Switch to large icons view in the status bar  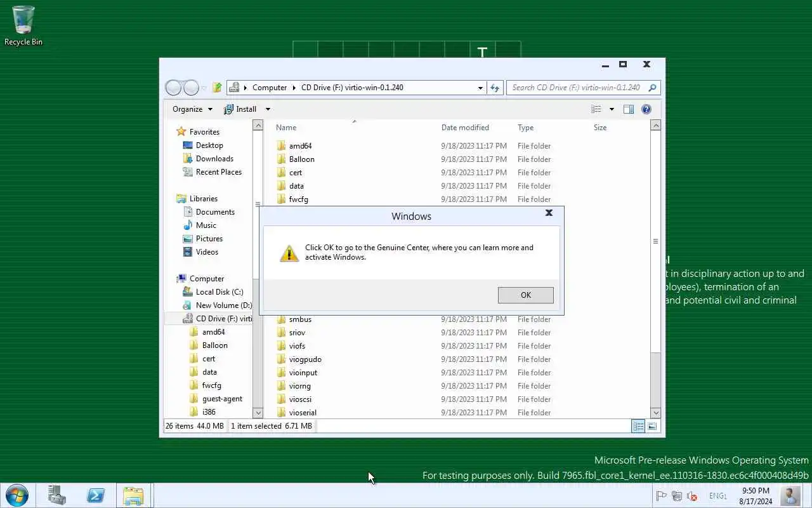652,426
